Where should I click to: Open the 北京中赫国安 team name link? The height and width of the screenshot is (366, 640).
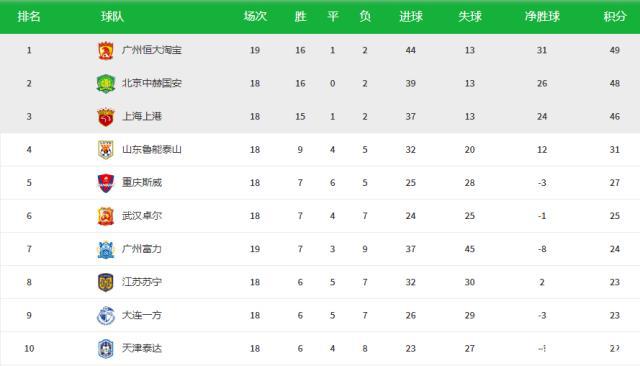[x=151, y=83]
